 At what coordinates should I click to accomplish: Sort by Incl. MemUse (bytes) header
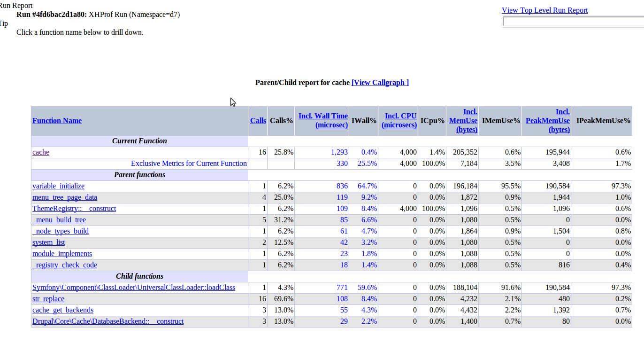464,120
